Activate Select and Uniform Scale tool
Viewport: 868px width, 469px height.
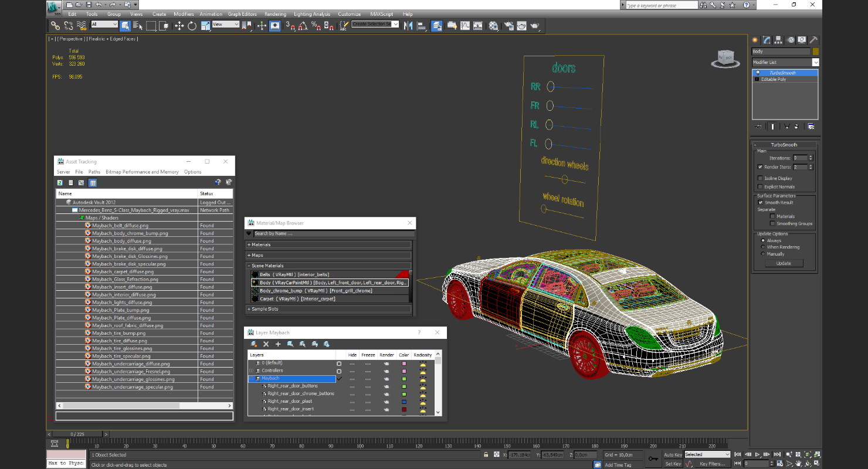click(x=206, y=26)
